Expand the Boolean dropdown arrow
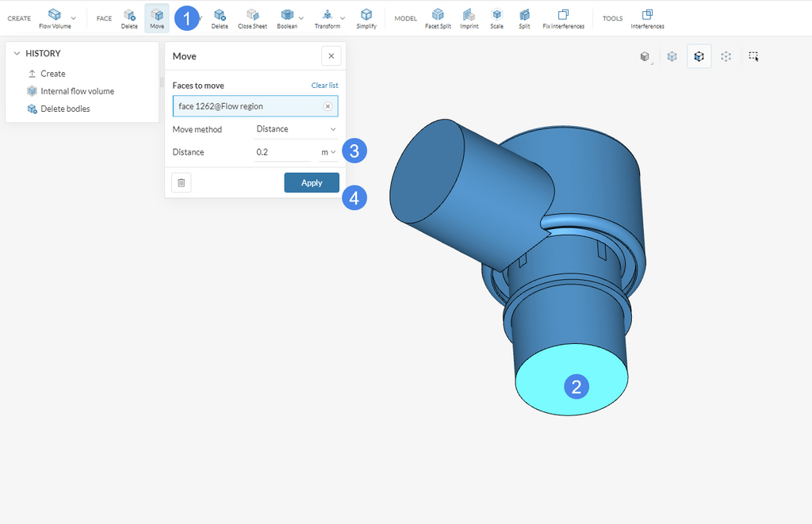This screenshot has height=524, width=812. click(301, 18)
